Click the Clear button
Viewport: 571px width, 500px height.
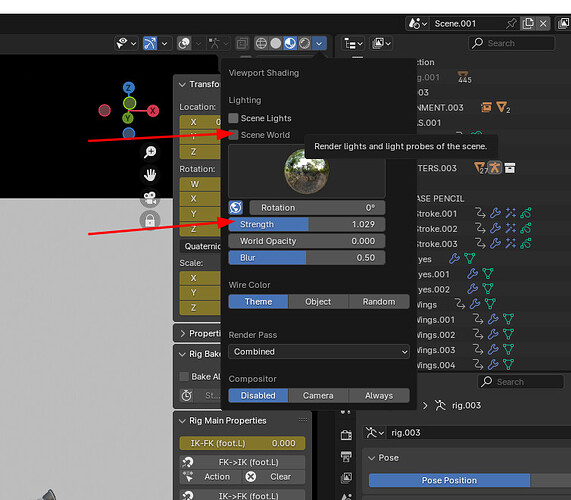coord(274,477)
